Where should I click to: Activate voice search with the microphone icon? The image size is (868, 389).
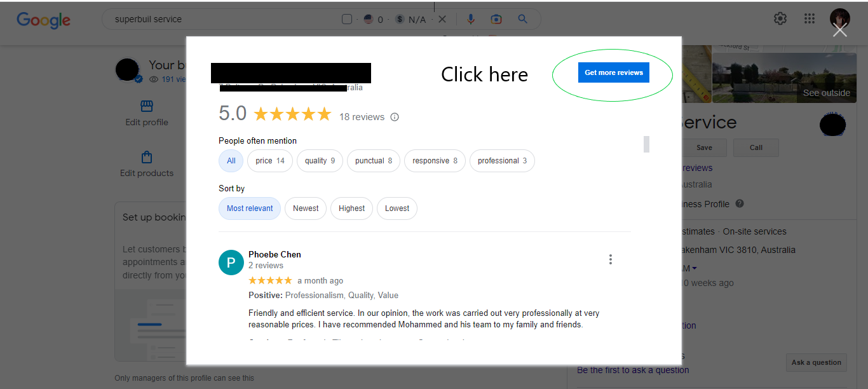coord(470,19)
